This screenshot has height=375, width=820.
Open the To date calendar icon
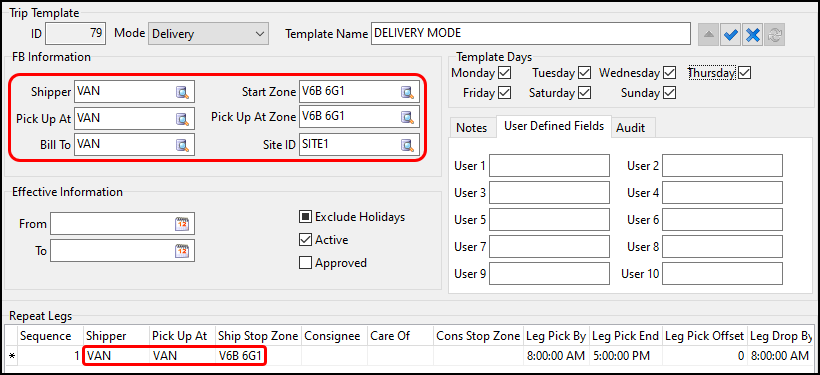coord(181,252)
